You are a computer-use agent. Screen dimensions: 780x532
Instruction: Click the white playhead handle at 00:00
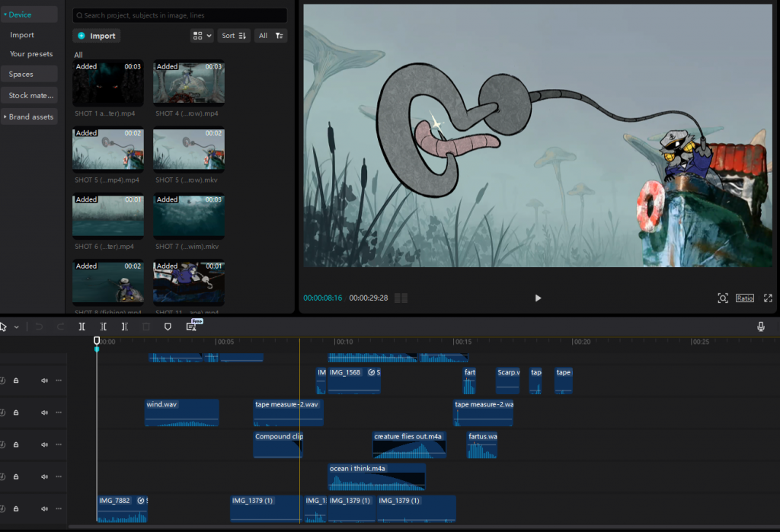97,341
